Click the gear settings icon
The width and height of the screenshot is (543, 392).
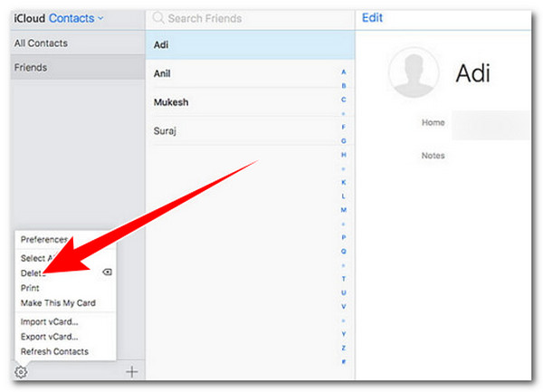(x=22, y=371)
